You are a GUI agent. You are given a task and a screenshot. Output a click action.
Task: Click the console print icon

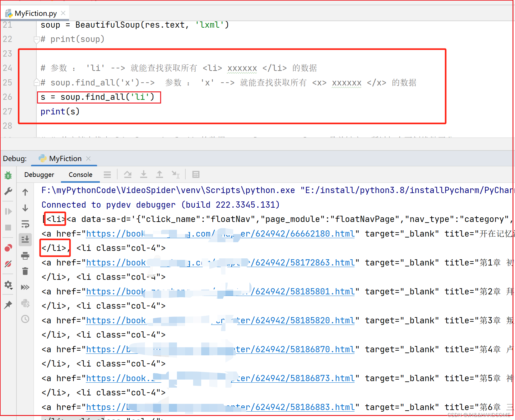pos(25,256)
